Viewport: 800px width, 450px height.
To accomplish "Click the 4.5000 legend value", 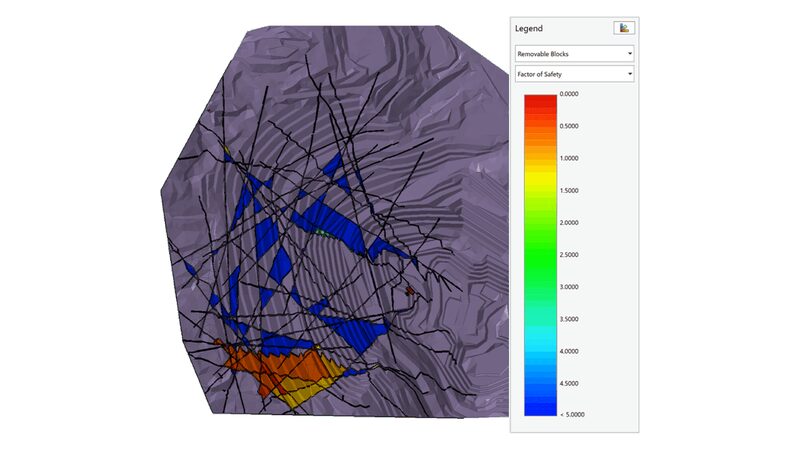I will (569, 383).
